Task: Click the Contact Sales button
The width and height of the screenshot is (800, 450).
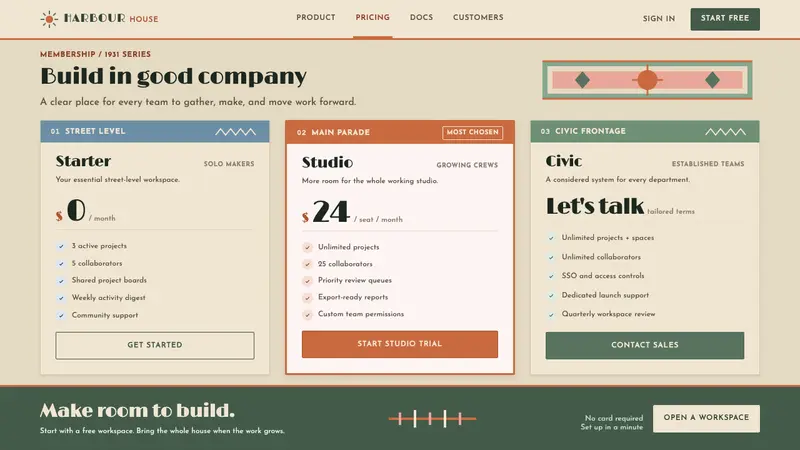Action: (644, 345)
